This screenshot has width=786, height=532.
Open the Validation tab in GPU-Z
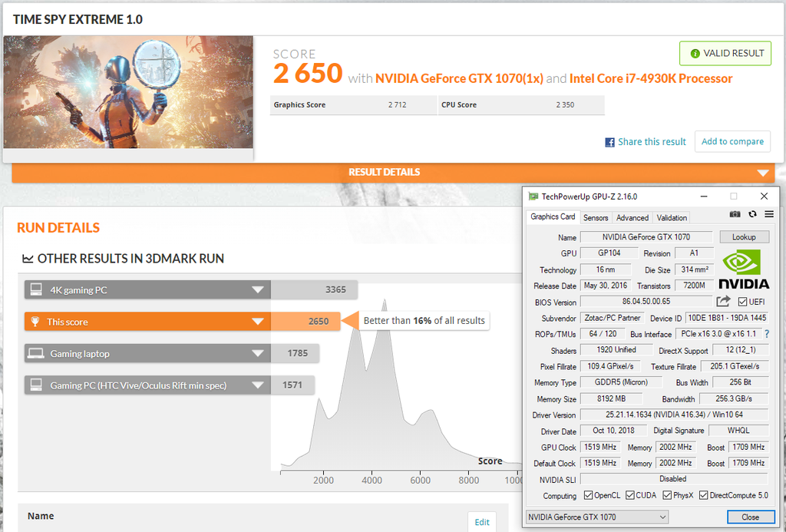(x=672, y=217)
